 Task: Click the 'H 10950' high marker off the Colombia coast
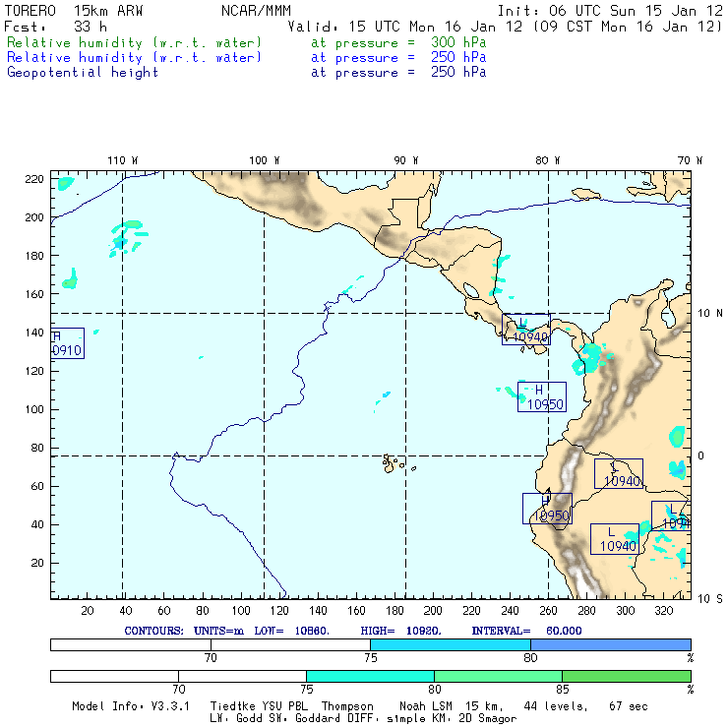(542, 397)
